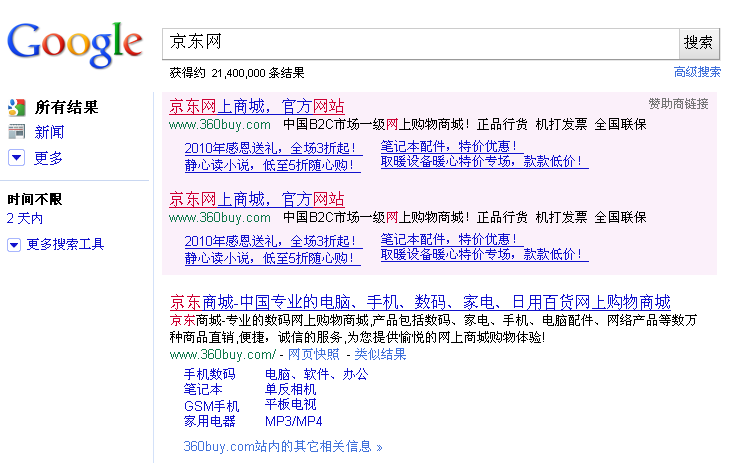739x463 pixels.
Task: Open MP3/MP4 sitelink
Action: tap(294, 421)
